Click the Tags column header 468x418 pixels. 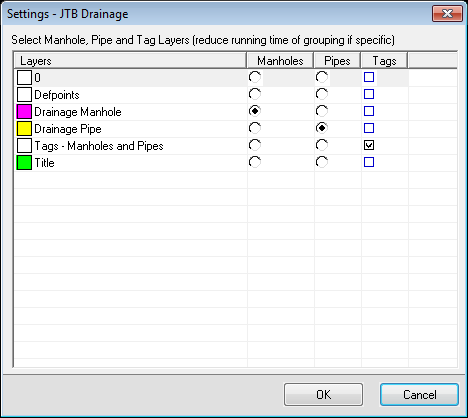pos(384,61)
